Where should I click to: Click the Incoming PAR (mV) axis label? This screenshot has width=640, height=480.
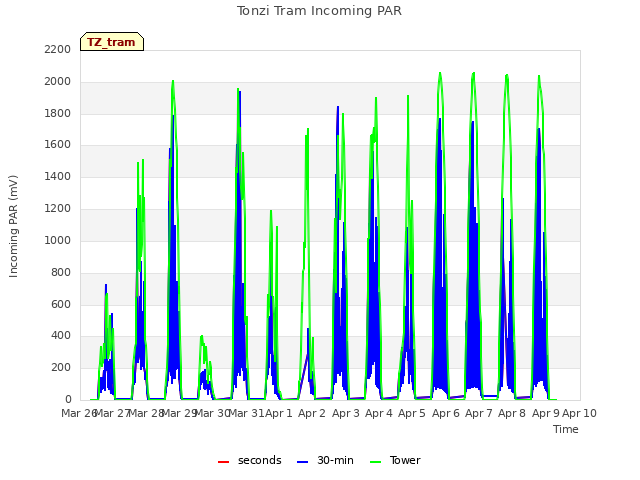[x=13, y=226]
